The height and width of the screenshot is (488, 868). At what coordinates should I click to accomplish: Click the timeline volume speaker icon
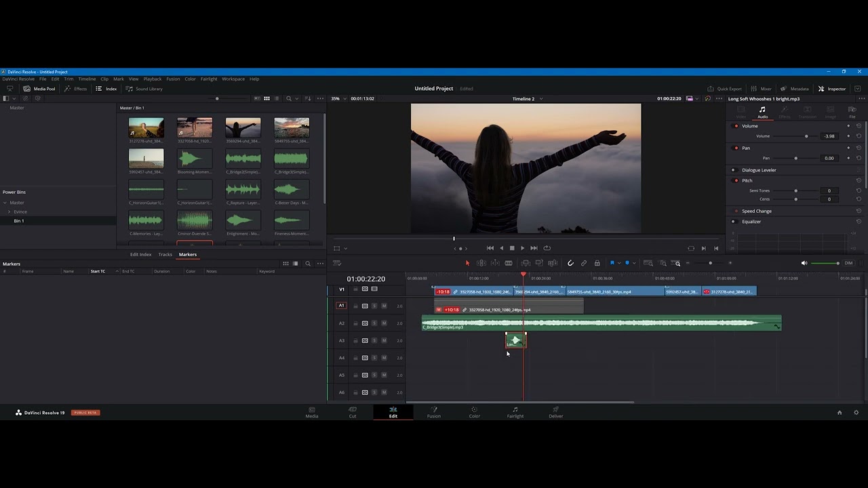(804, 263)
